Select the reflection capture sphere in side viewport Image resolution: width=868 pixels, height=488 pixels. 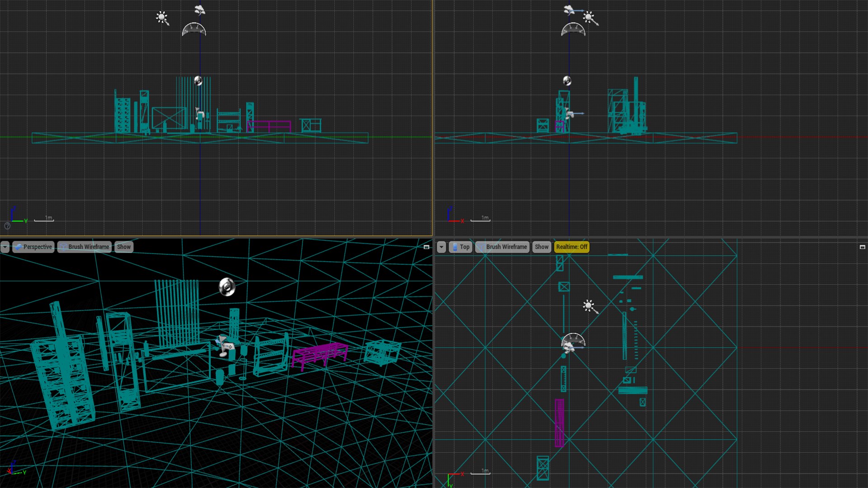tap(198, 80)
